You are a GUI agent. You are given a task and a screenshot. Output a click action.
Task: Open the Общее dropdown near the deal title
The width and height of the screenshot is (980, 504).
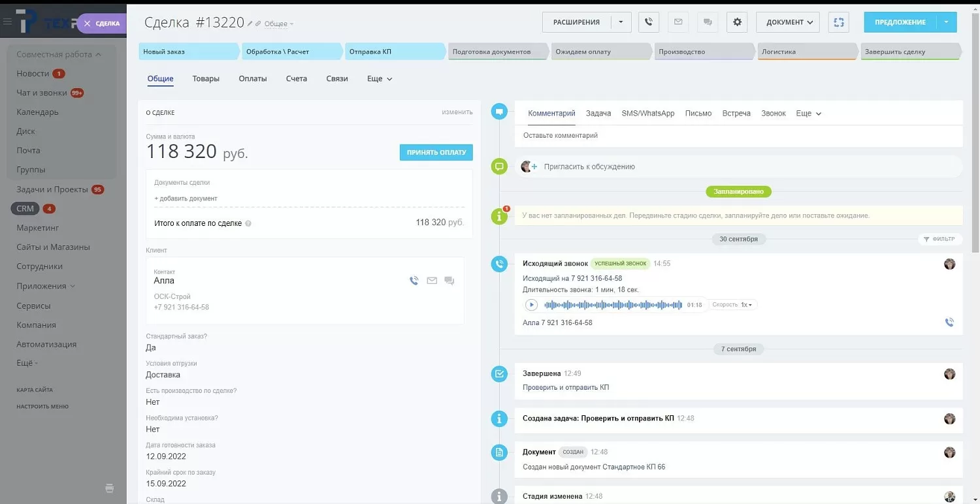coord(276,22)
